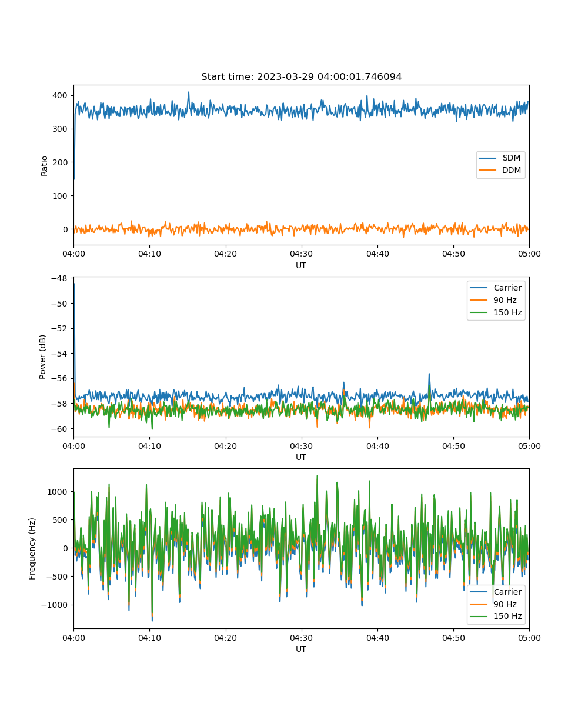Select the SDM legend label

coord(511,158)
